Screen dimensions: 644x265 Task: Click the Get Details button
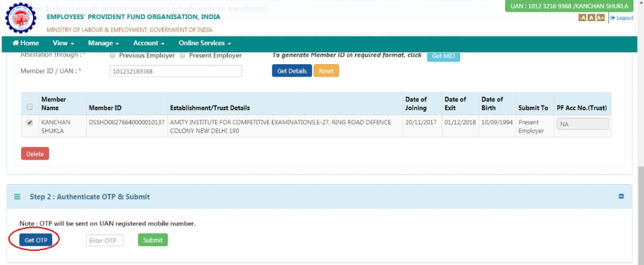coord(292,70)
